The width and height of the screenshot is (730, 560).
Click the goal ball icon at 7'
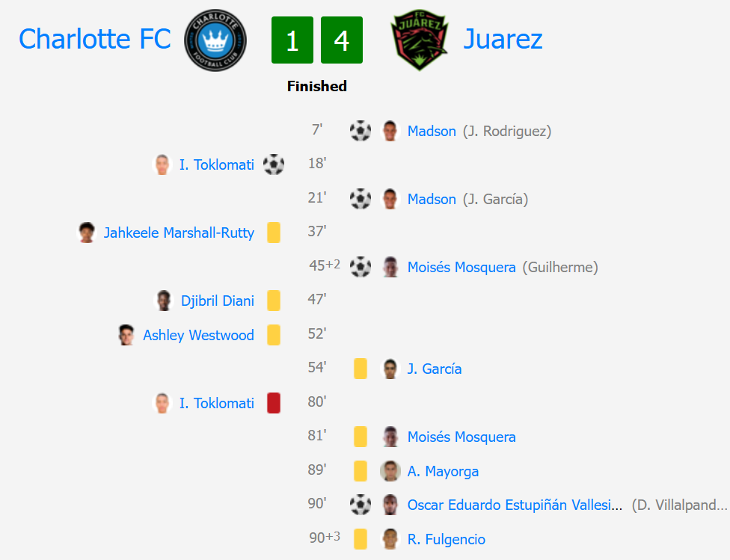pyautogui.click(x=361, y=132)
